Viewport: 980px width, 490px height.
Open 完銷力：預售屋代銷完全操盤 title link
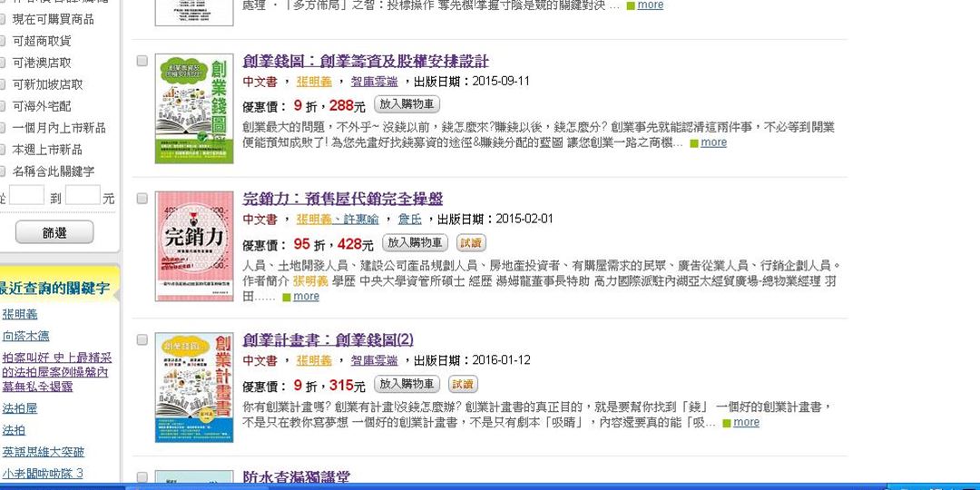click(x=342, y=199)
